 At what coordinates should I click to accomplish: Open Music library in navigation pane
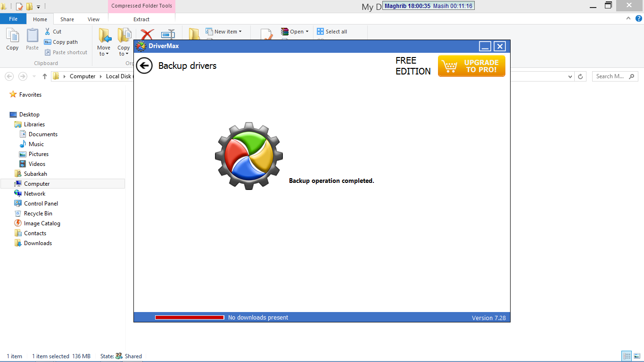(x=36, y=144)
